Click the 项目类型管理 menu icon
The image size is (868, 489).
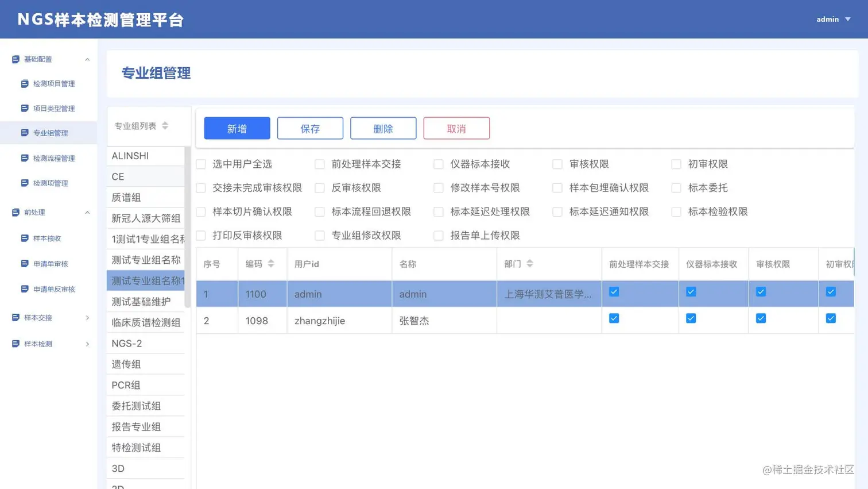24,108
